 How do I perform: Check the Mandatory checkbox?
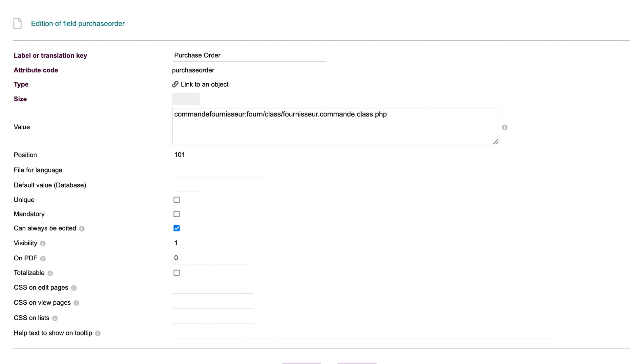click(177, 214)
